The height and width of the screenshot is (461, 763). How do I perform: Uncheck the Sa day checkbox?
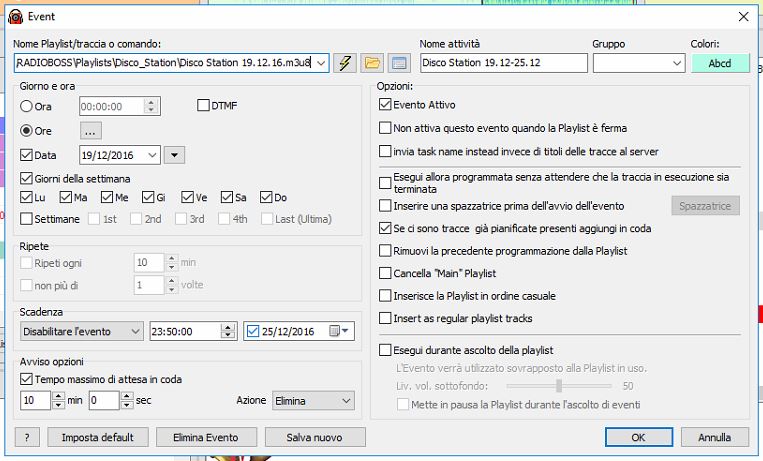[x=227, y=197]
